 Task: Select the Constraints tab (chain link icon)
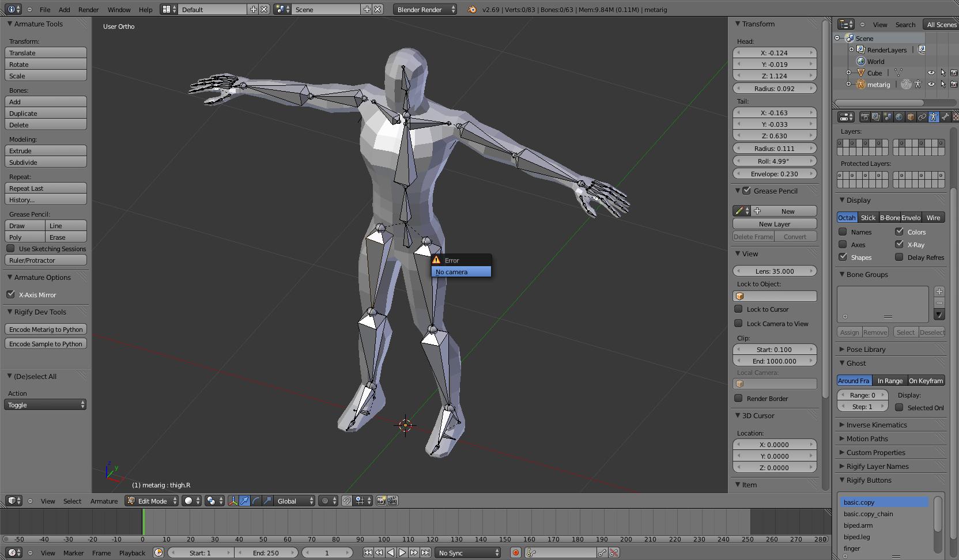923,117
